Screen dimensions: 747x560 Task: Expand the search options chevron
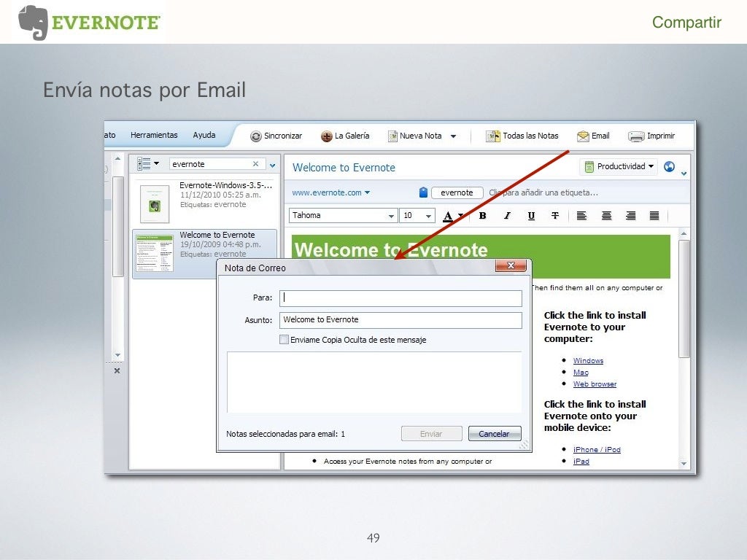(x=273, y=166)
